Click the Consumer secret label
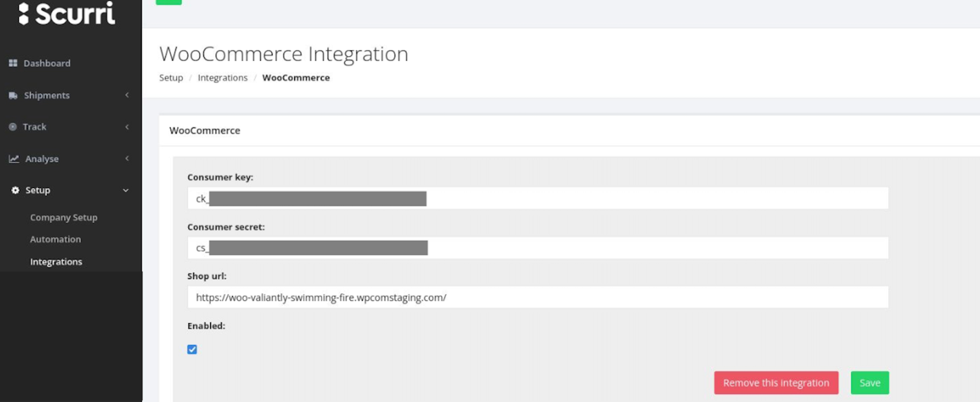 226,227
